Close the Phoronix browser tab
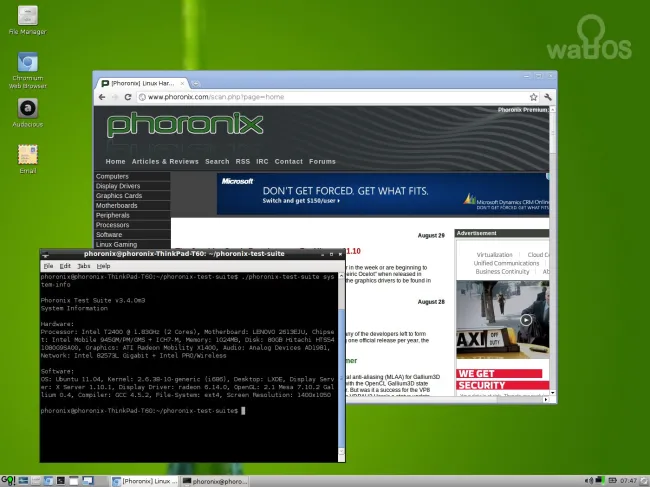 182,83
